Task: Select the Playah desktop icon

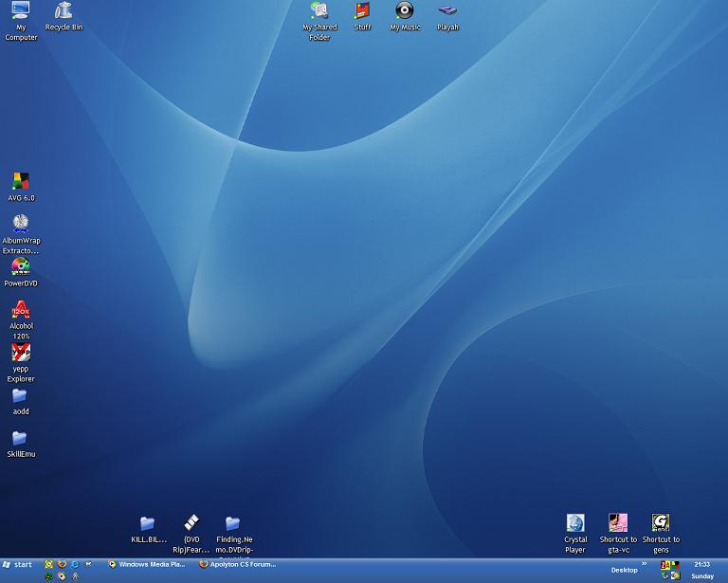Action: point(447,11)
